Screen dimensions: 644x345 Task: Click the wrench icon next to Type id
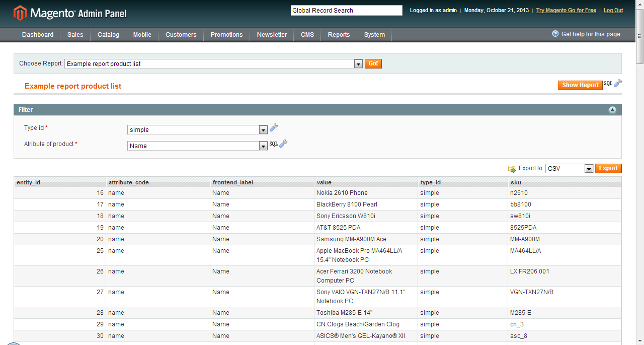pos(274,128)
